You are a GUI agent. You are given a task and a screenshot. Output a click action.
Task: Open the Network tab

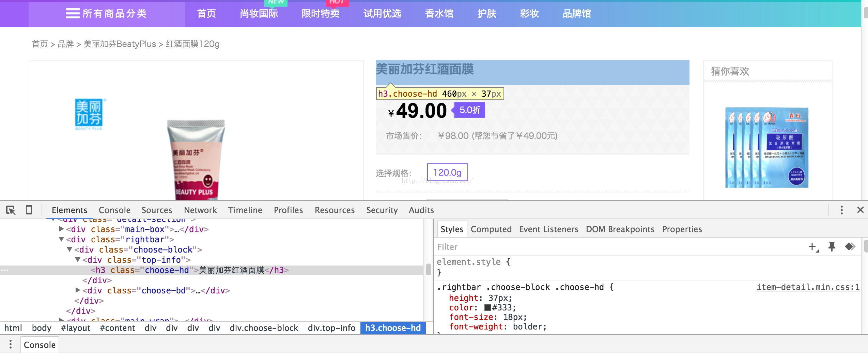pos(200,210)
